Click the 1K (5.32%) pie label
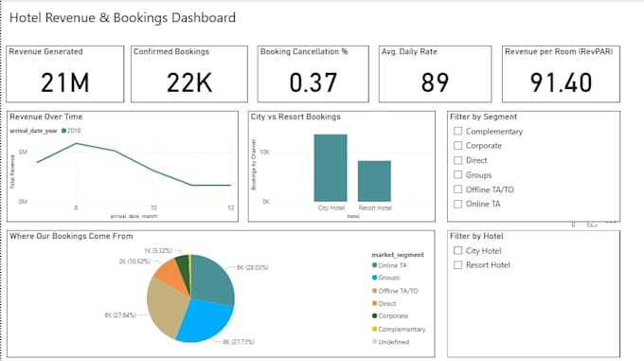 pos(158,250)
